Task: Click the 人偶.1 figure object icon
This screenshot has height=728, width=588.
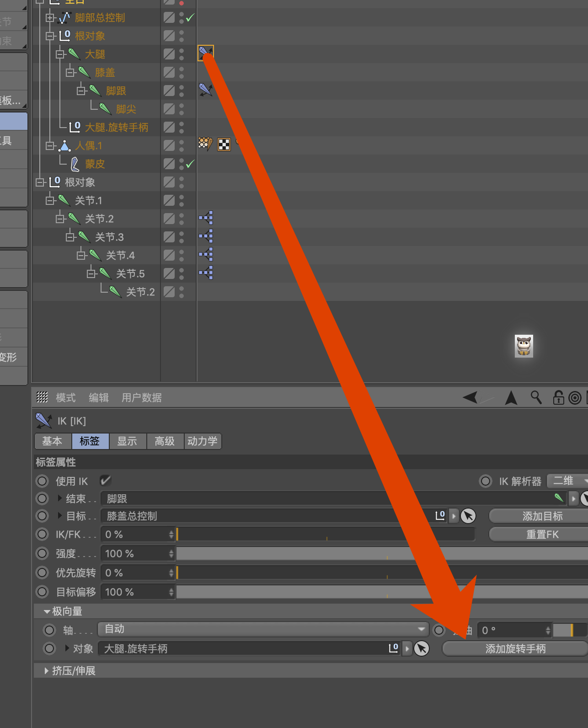Action: coord(65,146)
